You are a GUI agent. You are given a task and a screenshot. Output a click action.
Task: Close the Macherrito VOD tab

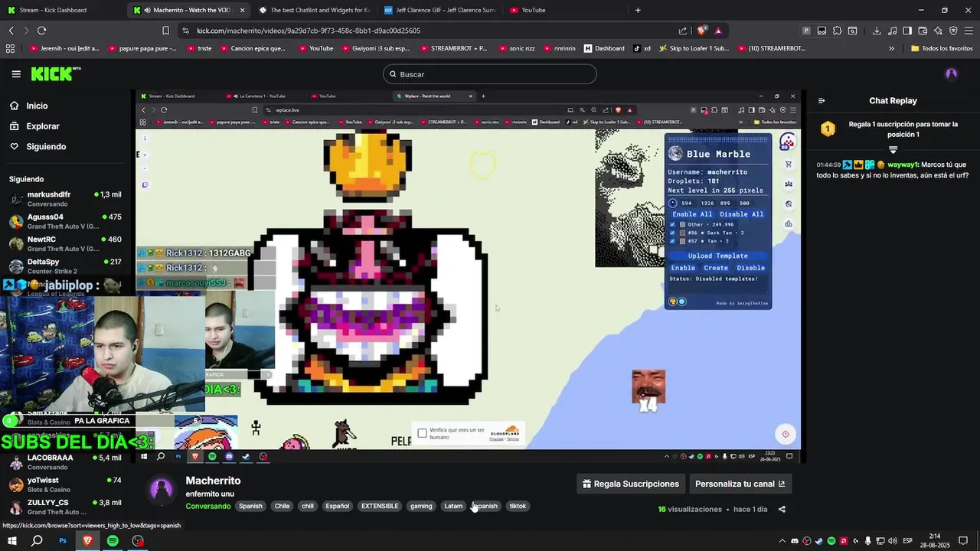coord(242,10)
